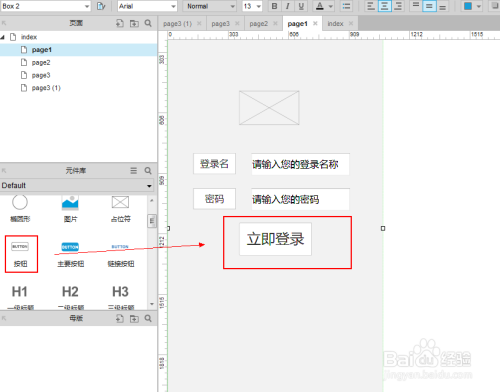The width and height of the screenshot is (500, 392).
Task: Align text center horizontally
Action: [384, 6]
